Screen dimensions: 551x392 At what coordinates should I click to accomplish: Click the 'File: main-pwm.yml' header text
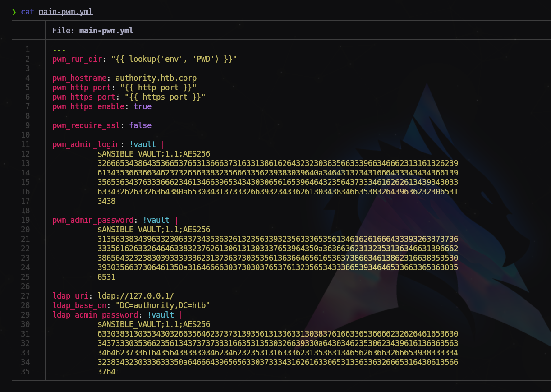pyautogui.click(x=92, y=31)
